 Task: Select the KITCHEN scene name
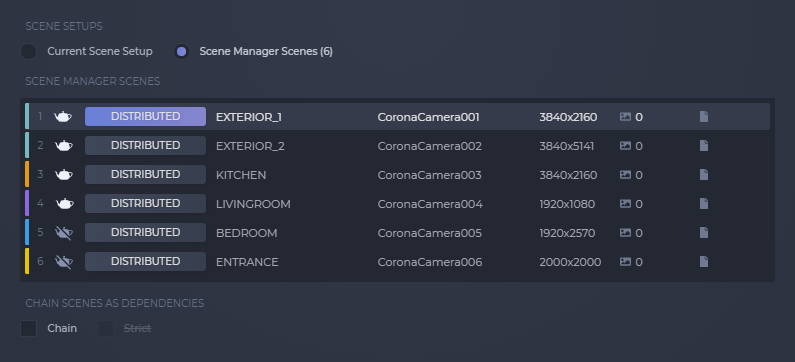[x=241, y=175]
